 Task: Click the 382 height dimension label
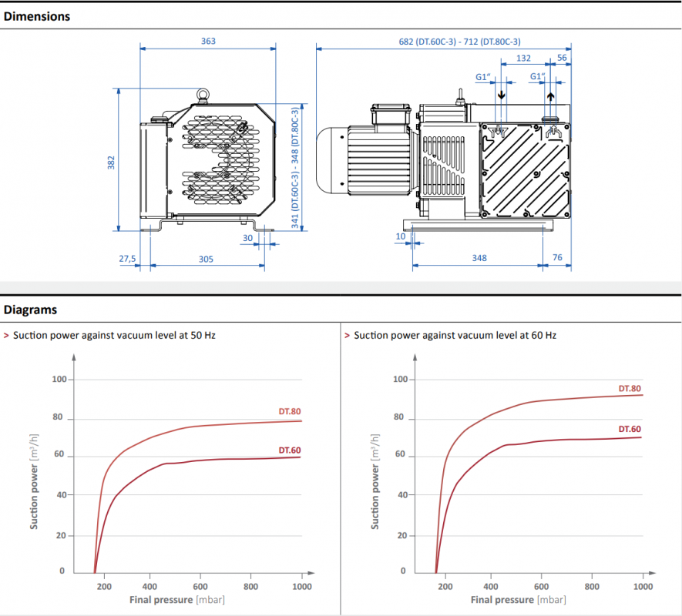click(111, 162)
